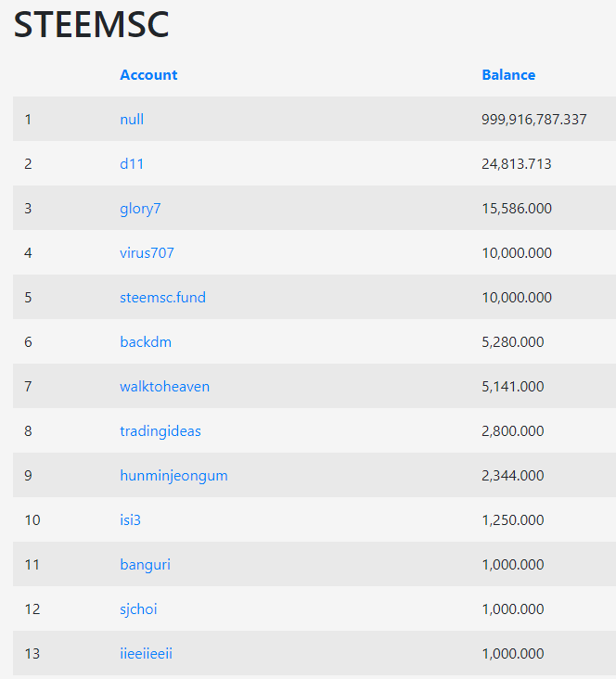Viewport: 616px width, 679px height.
Task: Select the null balance 999,916,787.337 cell
Action: (534, 119)
